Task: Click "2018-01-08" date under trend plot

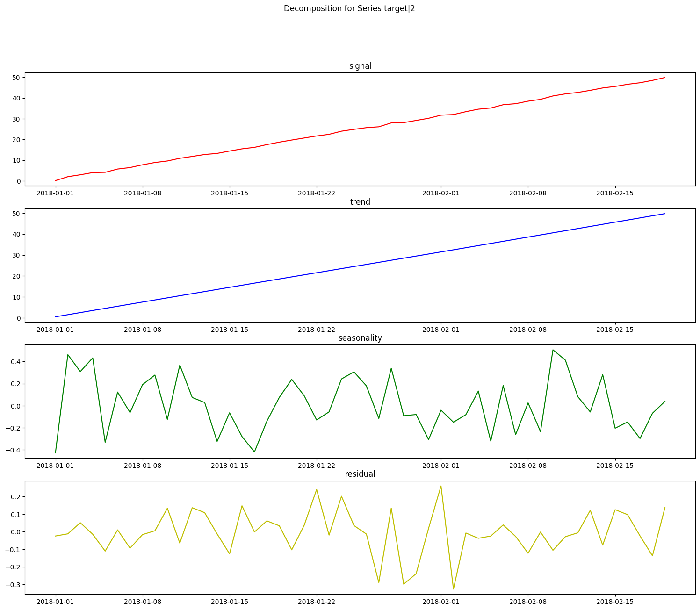Action: tap(143, 329)
